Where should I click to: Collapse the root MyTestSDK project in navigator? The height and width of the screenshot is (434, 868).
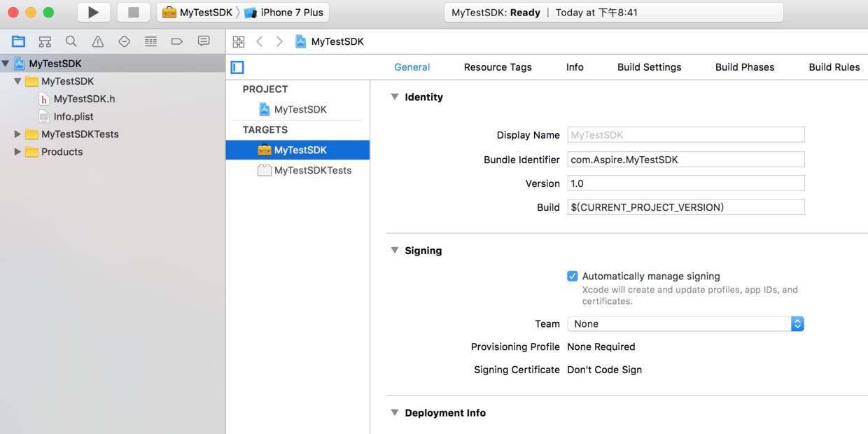click(x=6, y=64)
